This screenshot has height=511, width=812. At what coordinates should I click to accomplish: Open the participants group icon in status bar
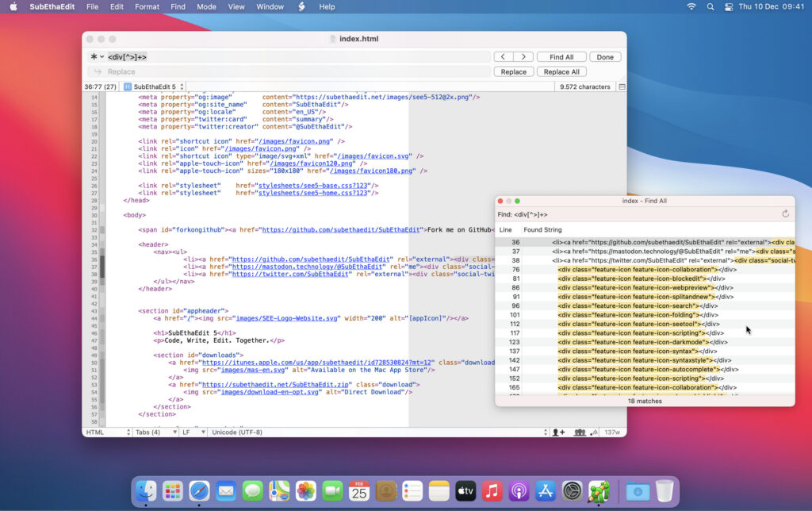click(580, 432)
